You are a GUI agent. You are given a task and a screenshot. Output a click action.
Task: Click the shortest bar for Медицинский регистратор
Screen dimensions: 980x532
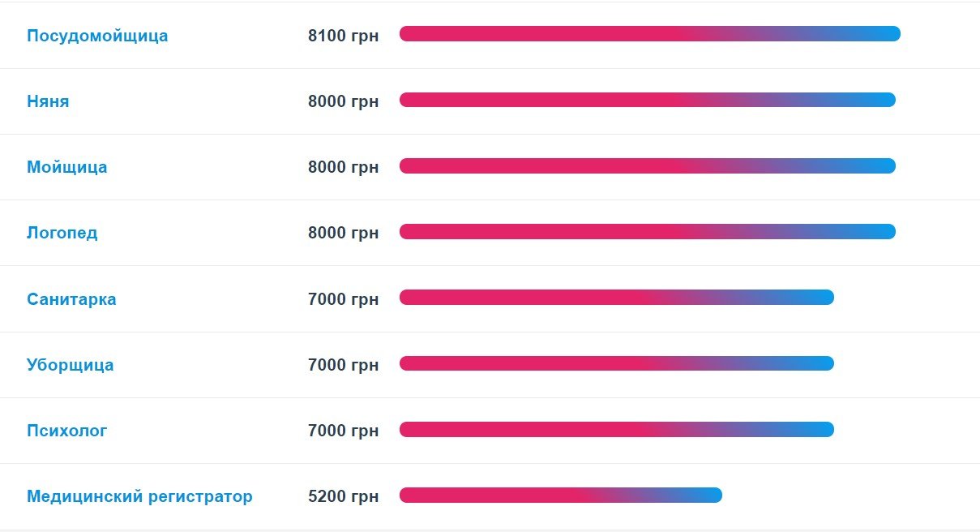(560, 495)
